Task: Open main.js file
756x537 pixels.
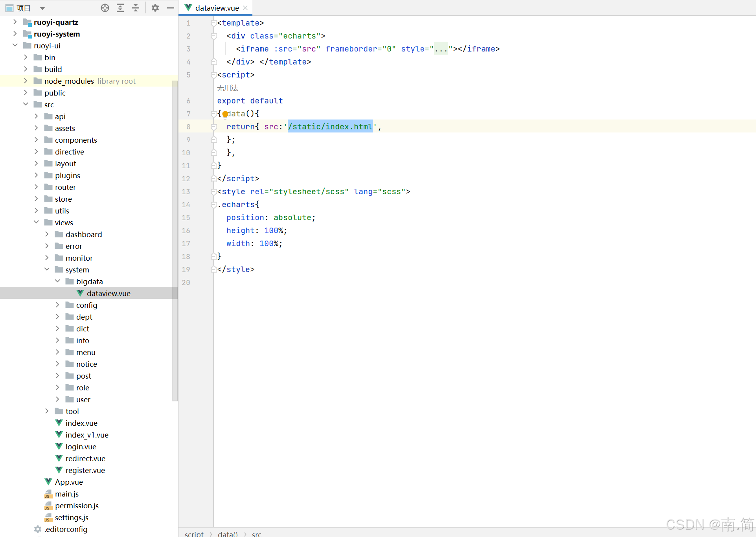Action: click(66, 494)
